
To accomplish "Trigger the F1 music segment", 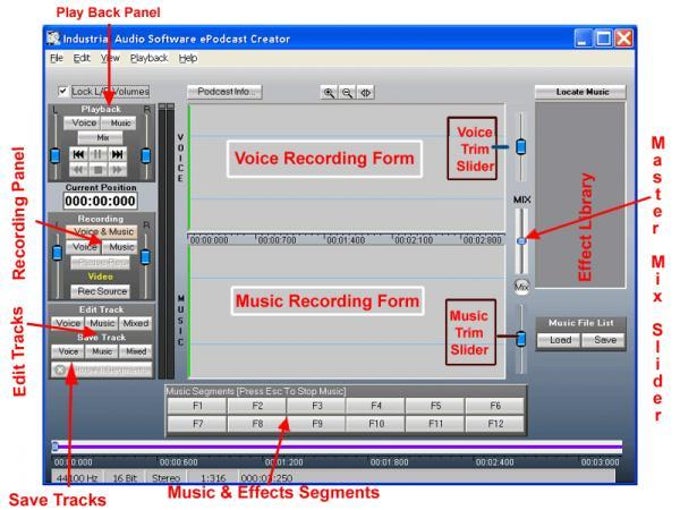I will [x=197, y=406].
